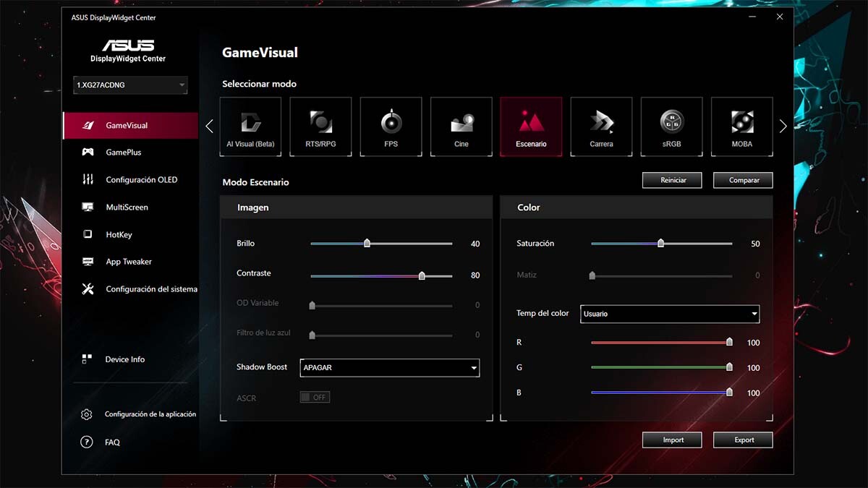868x488 pixels.
Task: Click the Modo Escenario heading
Action: click(255, 182)
